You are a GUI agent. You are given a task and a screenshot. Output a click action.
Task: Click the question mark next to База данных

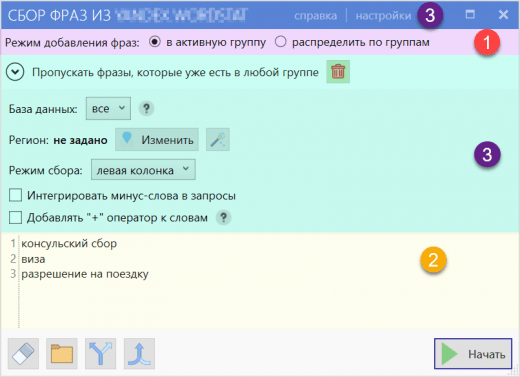(146, 109)
